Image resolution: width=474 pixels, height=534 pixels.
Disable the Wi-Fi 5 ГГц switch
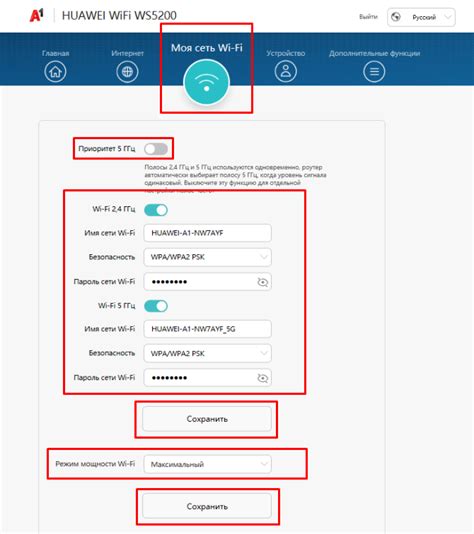[x=156, y=306]
